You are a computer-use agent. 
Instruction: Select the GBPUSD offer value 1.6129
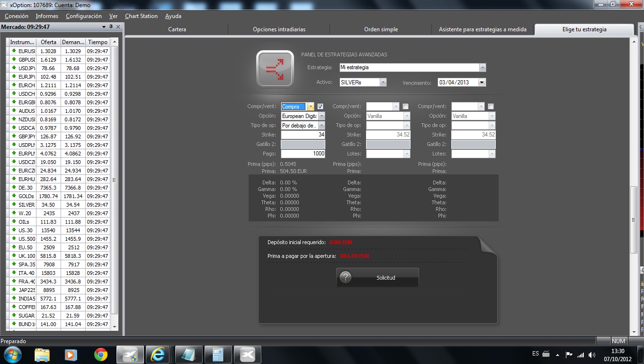tap(48, 60)
